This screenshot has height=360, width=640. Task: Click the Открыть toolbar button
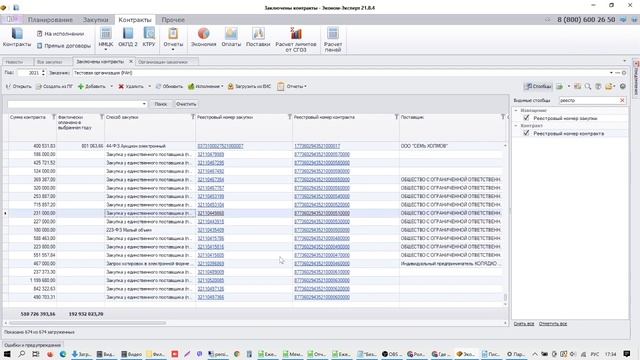tap(18, 87)
